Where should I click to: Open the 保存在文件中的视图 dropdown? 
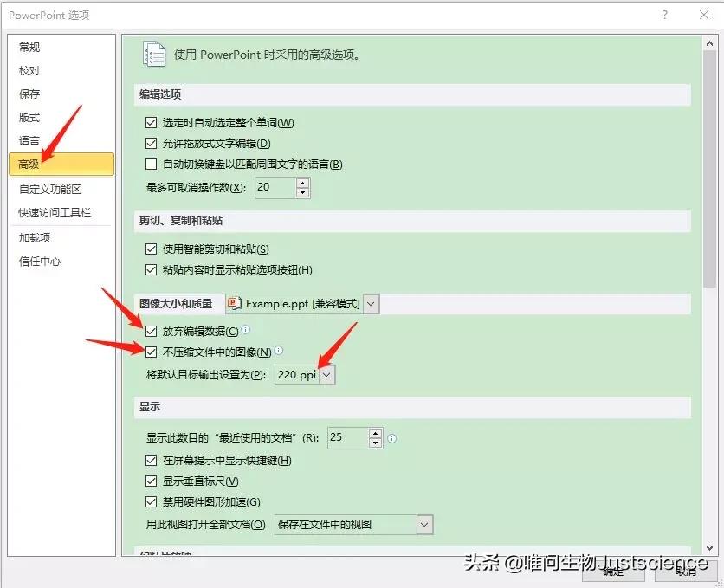click(x=424, y=525)
